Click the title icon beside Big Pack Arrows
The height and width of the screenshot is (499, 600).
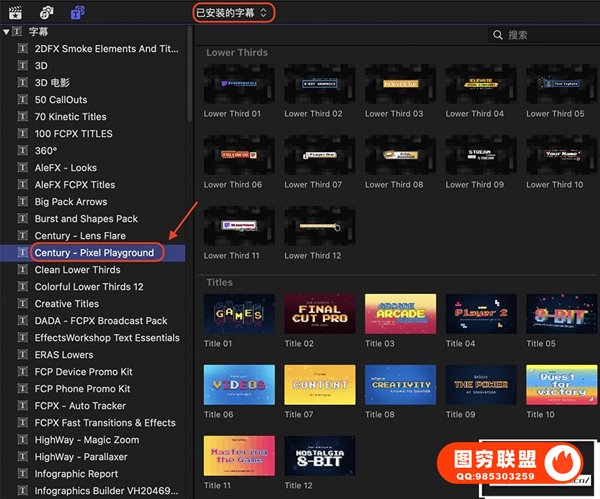21,202
